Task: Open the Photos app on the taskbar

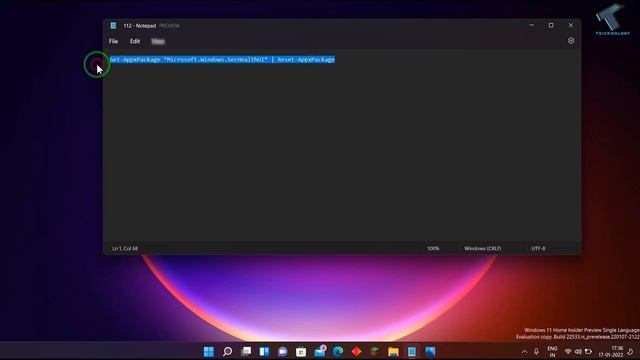Action: coord(430,351)
